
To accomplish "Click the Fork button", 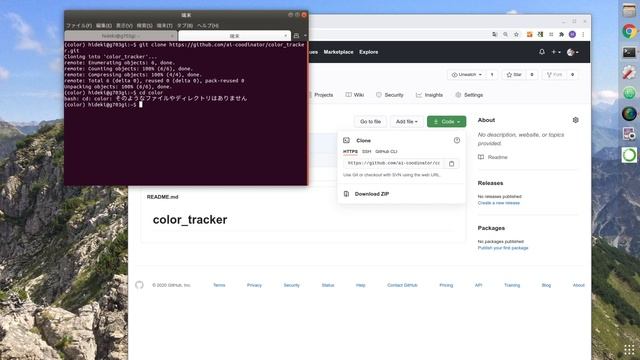I will tap(554, 75).
